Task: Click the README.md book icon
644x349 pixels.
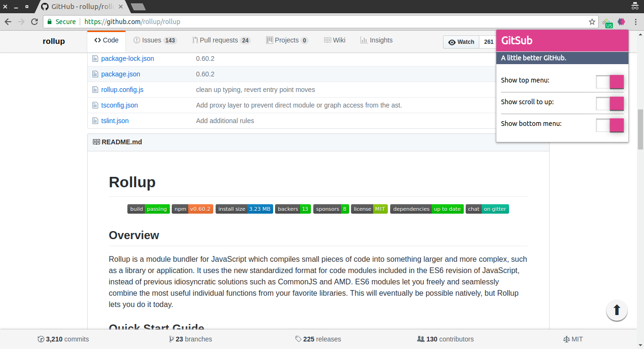Action: [96, 142]
